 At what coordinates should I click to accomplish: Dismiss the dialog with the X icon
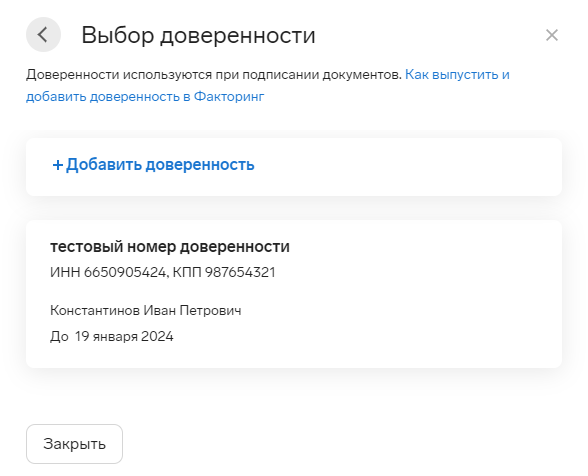(x=552, y=35)
